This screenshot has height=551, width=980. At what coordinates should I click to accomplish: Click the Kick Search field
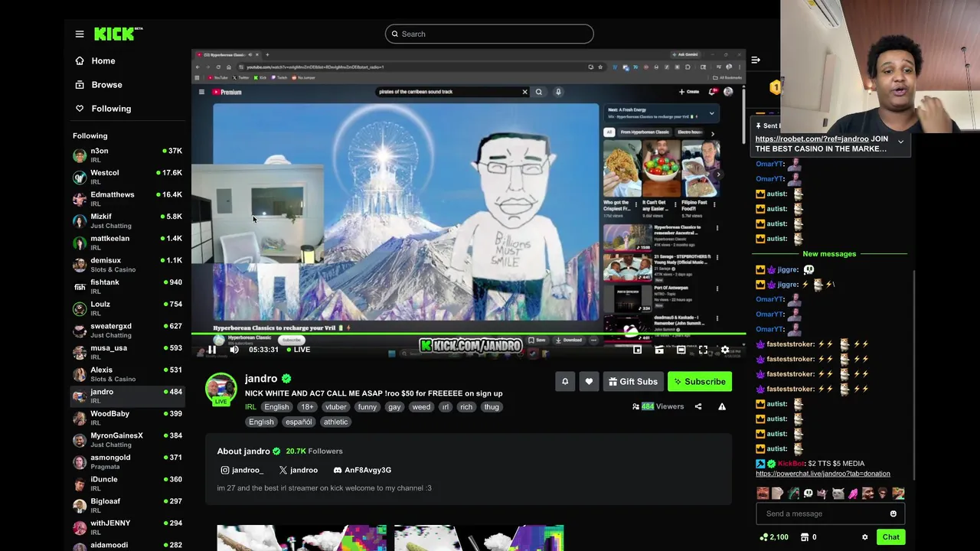tap(489, 34)
